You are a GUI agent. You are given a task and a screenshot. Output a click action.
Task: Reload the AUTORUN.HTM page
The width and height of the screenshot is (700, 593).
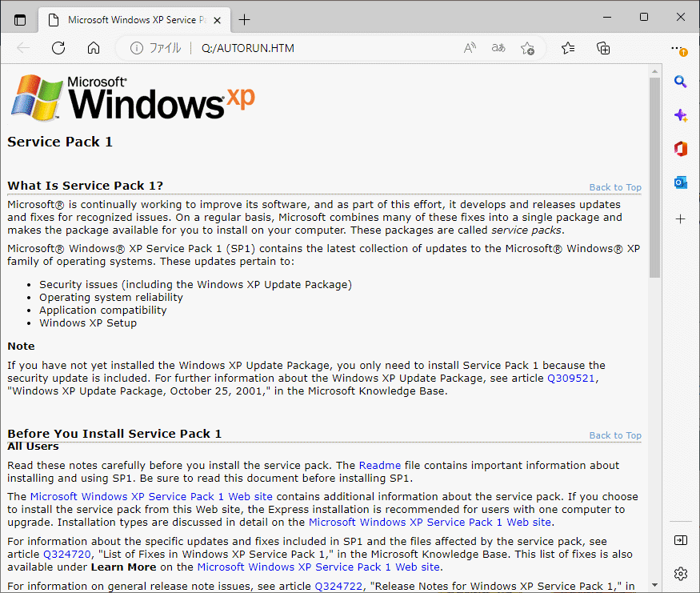click(58, 48)
